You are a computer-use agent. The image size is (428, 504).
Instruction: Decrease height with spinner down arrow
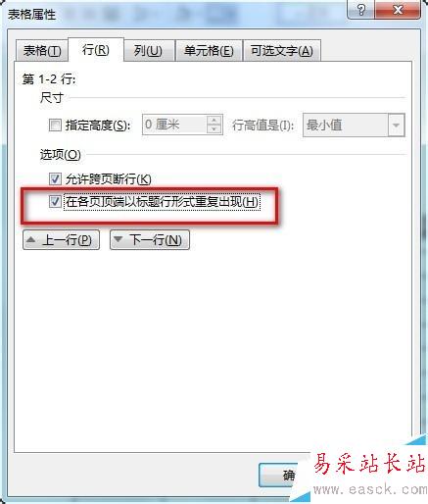point(214,129)
